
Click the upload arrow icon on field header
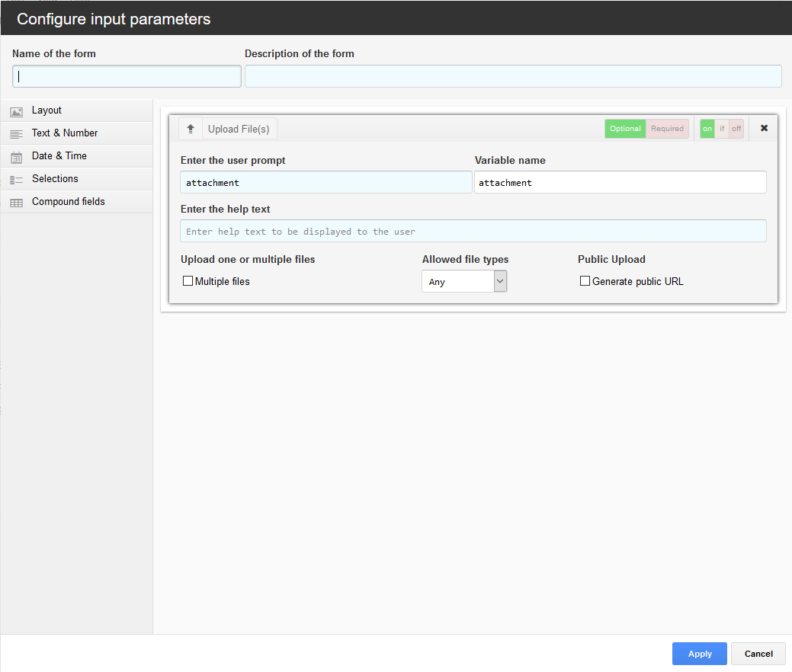pyautogui.click(x=191, y=129)
